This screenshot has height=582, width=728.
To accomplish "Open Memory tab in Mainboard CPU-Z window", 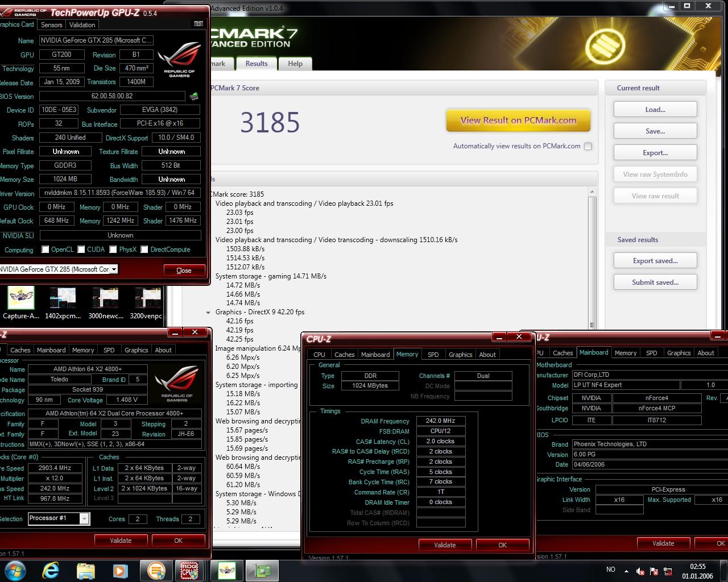I will [x=626, y=353].
